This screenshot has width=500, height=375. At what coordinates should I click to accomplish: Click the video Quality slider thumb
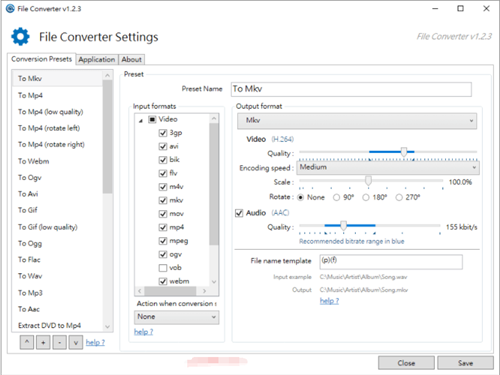(x=404, y=152)
